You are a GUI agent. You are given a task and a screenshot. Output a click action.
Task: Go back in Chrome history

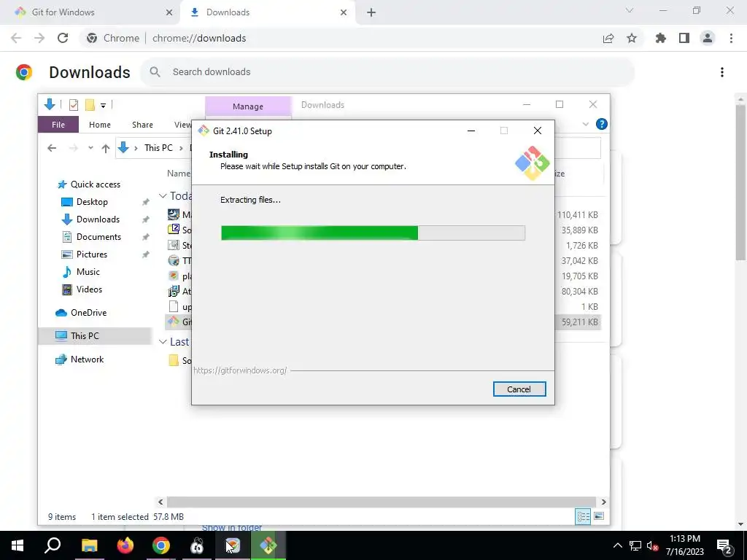click(16, 38)
